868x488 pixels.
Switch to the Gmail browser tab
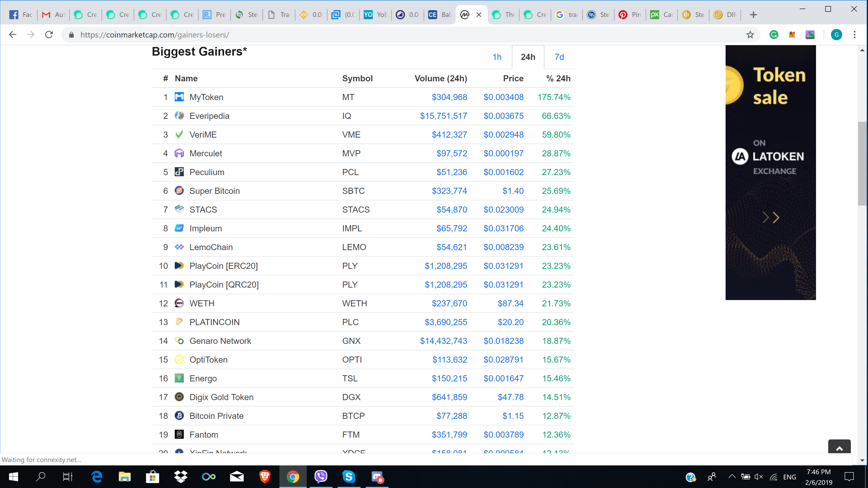[x=53, y=14]
